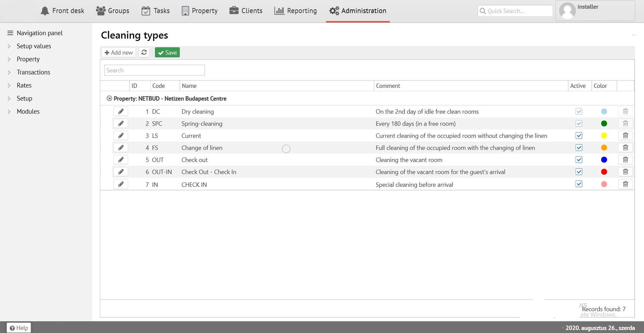Edit the Spring-cleaning row with pencil icon
Image resolution: width=644 pixels, height=333 pixels.
coord(121,123)
